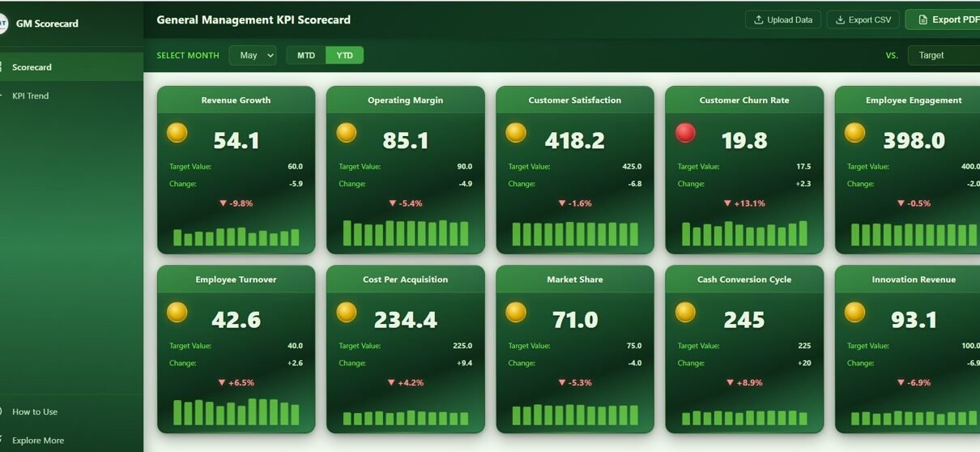Click the red status indicator on Customer Churn Rate
This screenshot has width=980, height=452.
coord(685,133)
